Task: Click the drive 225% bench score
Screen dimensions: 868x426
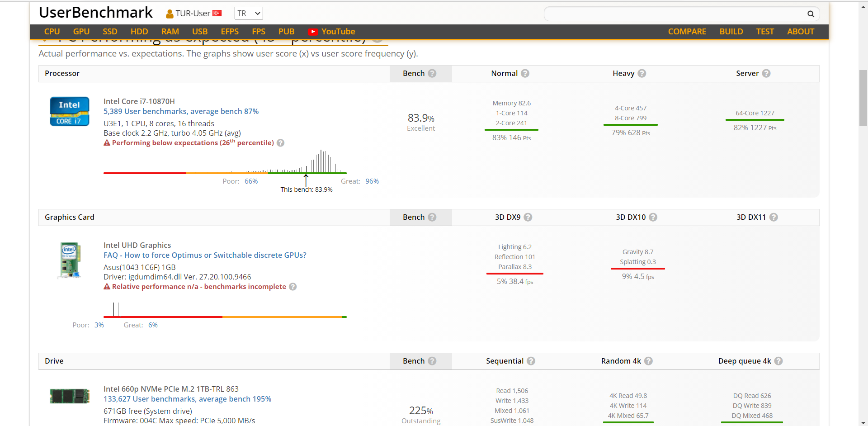Action: coord(421,411)
